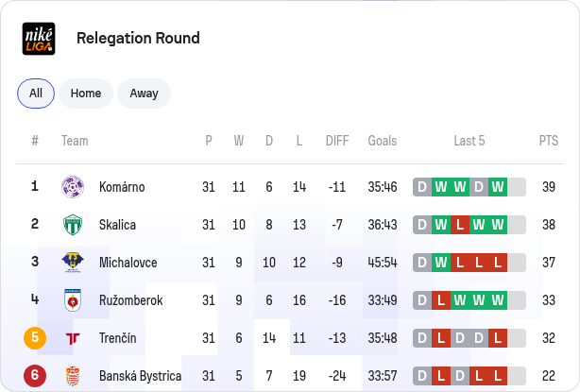
Task: Click the Banská Bystrica crest
Action: click(73, 376)
